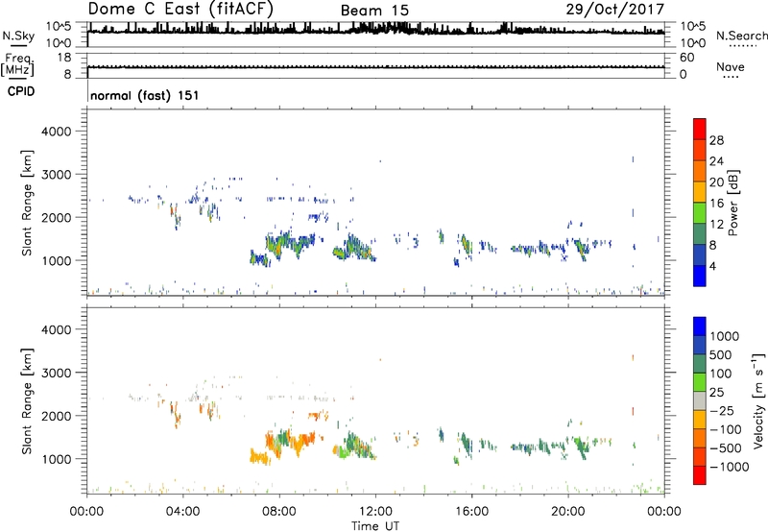Screen dimensions: 768x532
Task: Pick the bright blue bottom segment of power colorbar
Action: [x=700, y=276]
